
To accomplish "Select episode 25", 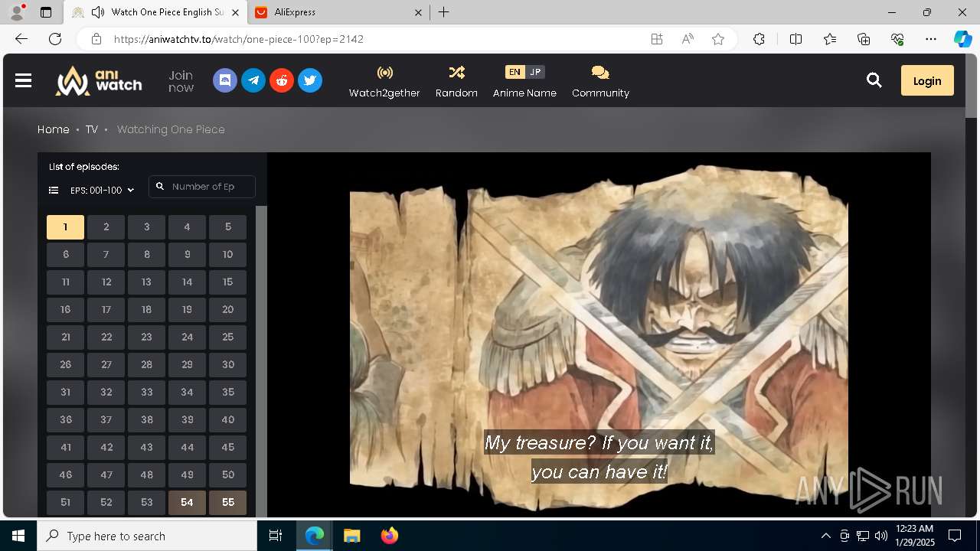I will click(228, 337).
